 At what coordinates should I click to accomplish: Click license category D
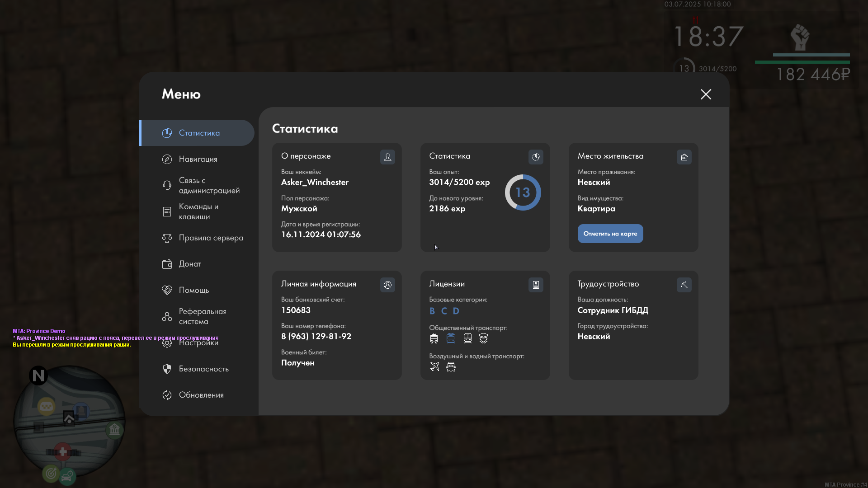click(456, 311)
